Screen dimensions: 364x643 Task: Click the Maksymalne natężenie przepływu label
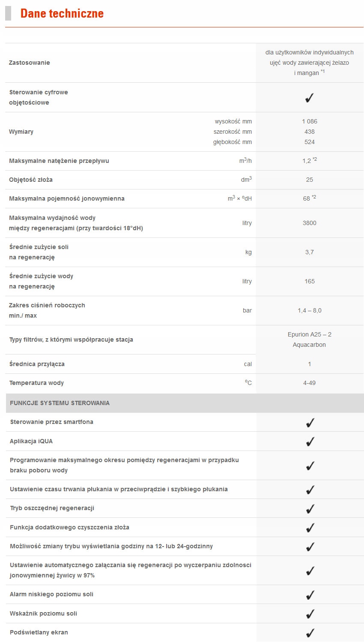tap(59, 161)
